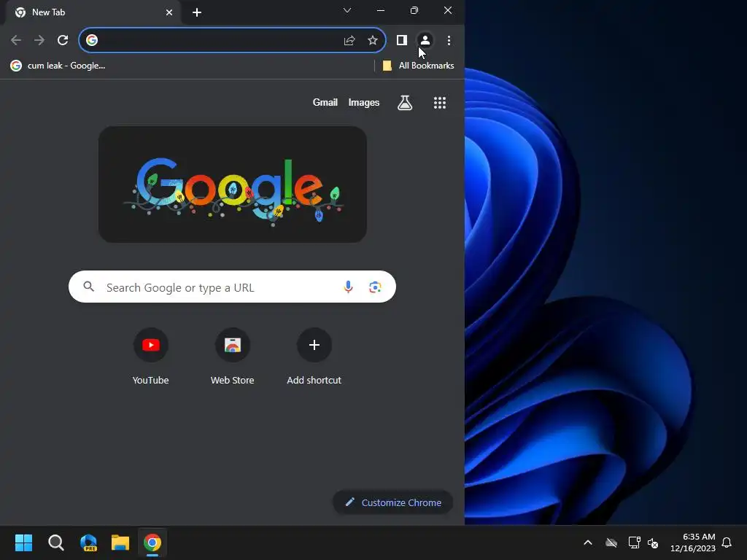Open the Google search bookmark in the bar
Screen dimensions: 747x560
[58, 66]
